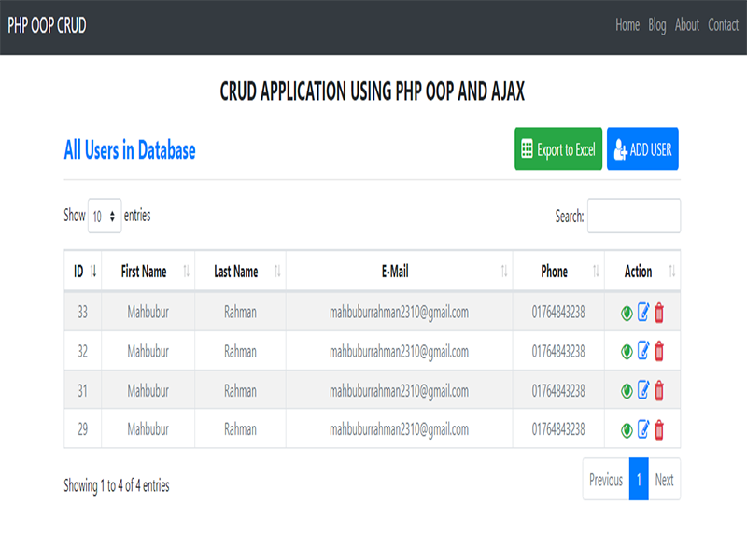Screen dimensions: 747x560
Task: Click the red delete icon for user 33
Action: pyautogui.click(x=659, y=313)
